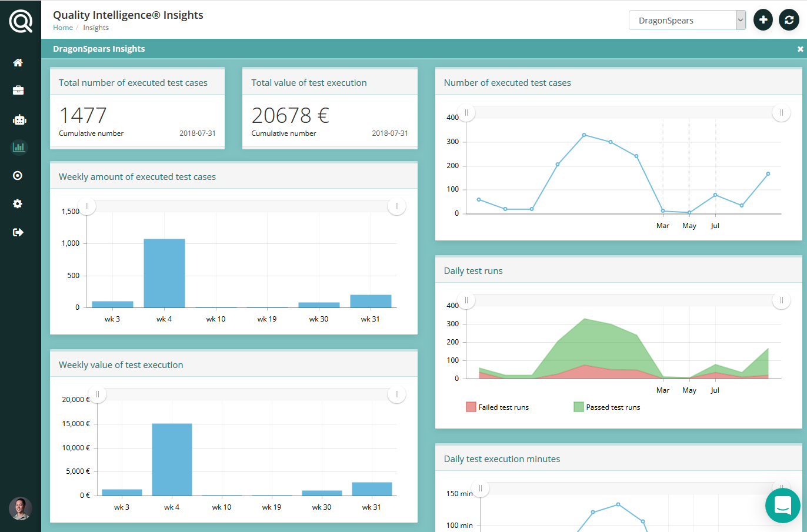Image resolution: width=807 pixels, height=532 pixels.
Task: Click the 20678 € total value
Action: 291,115
